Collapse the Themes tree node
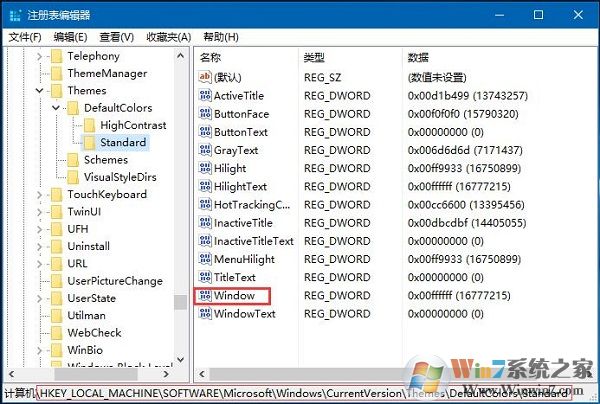The width and height of the screenshot is (600, 404). 39,91
